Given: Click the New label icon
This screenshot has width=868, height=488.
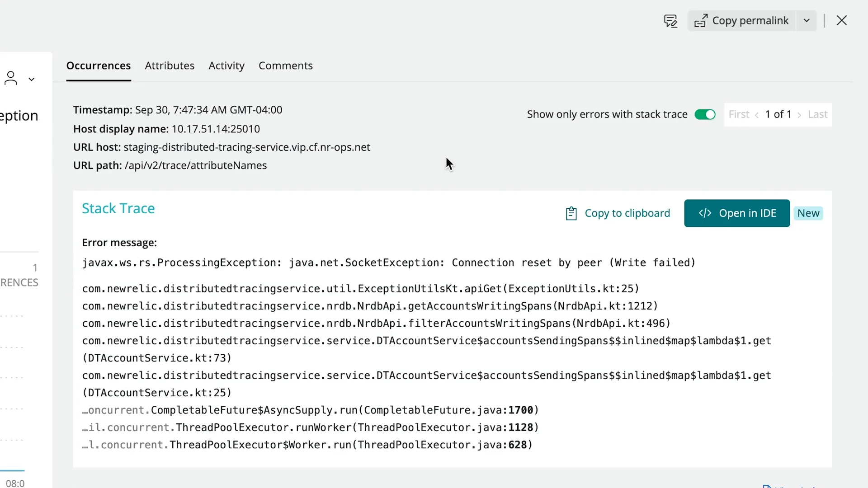Looking at the screenshot, I should [808, 213].
